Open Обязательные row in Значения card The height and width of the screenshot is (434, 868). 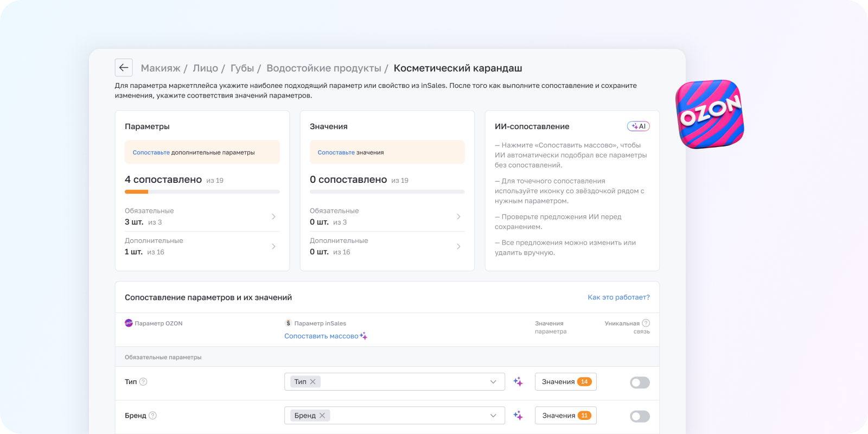[387, 216]
